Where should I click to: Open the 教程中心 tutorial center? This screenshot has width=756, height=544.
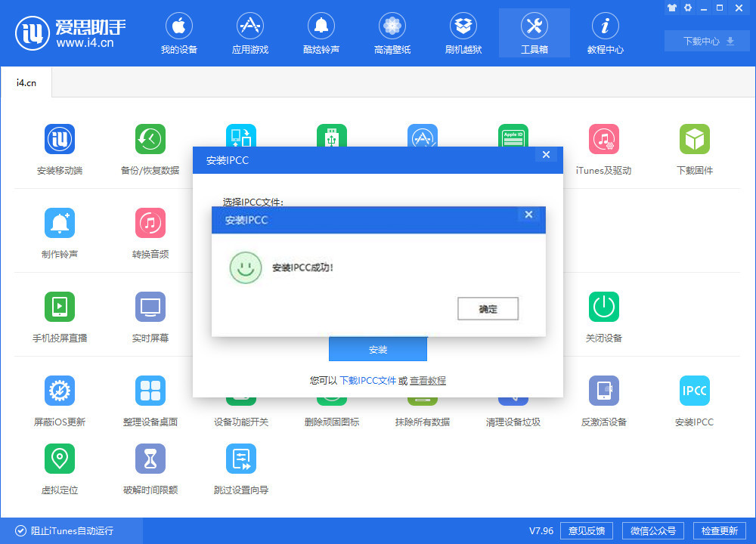coord(605,33)
